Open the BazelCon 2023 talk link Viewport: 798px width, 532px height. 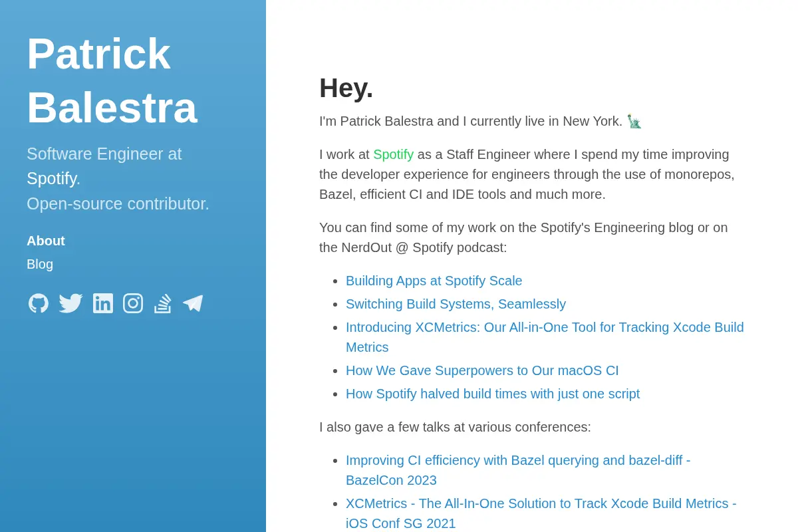click(518, 470)
